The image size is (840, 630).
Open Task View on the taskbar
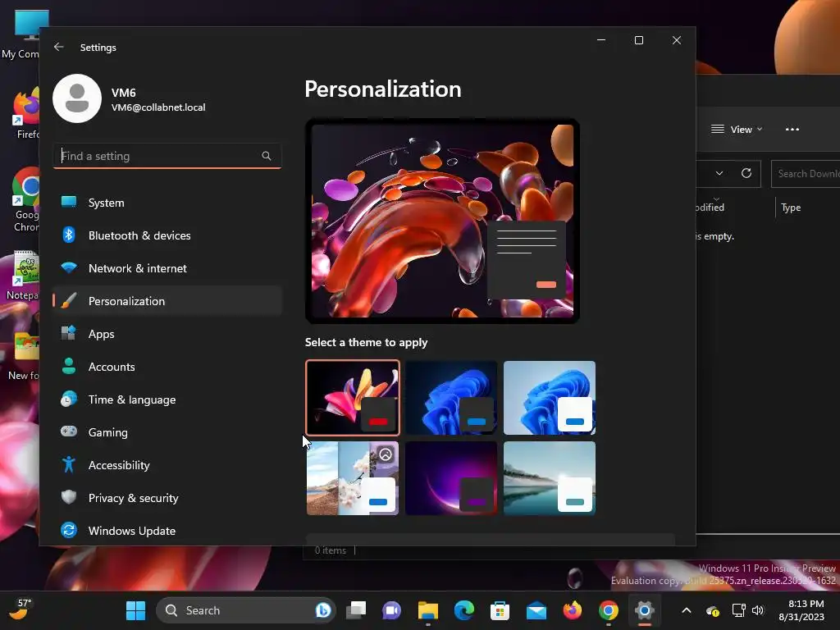pos(356,610)
